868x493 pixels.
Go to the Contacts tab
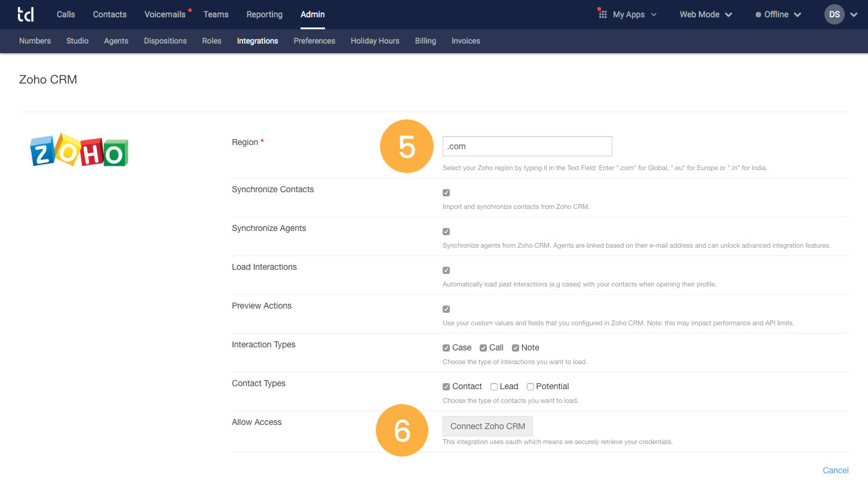pos(110,14)
